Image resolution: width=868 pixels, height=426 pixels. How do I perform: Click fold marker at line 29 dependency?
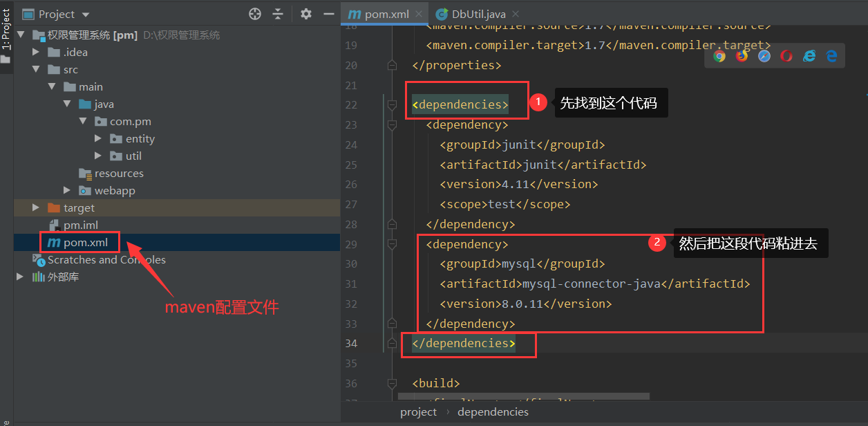pyautogui.click(x=392, y=244)
